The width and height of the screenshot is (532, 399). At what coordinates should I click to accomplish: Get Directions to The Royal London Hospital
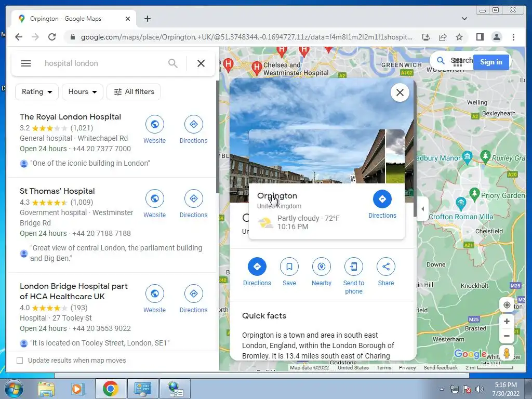point(193,130)
